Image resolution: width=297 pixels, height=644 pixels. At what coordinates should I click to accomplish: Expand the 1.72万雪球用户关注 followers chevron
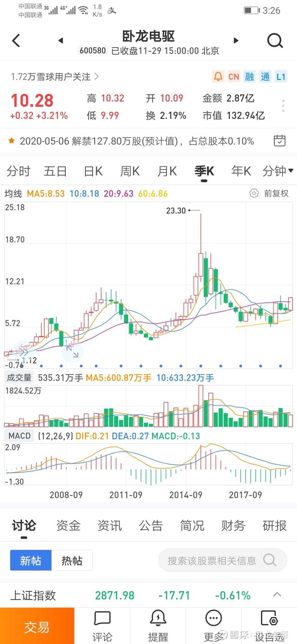coord(97,77)
